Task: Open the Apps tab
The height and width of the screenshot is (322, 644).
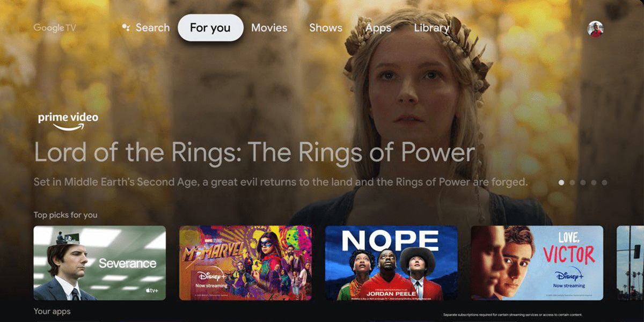Action: 378,28
